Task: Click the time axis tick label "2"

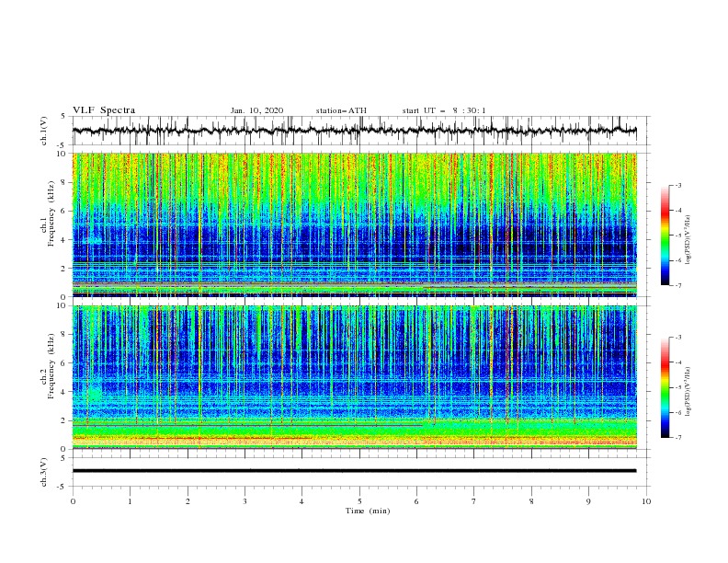Action: click(x=188, y=501)
